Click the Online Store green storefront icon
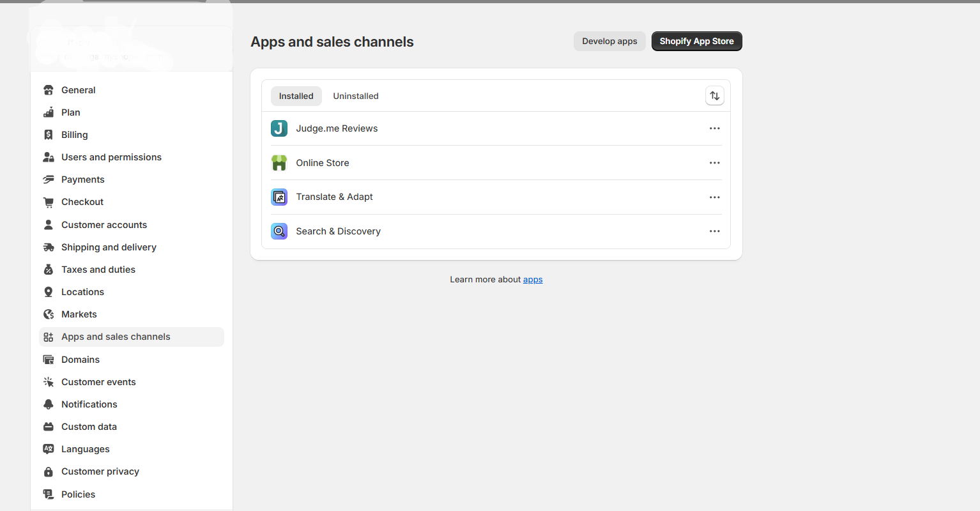Viewport: 980px width, 511px height. coord(279,163)
